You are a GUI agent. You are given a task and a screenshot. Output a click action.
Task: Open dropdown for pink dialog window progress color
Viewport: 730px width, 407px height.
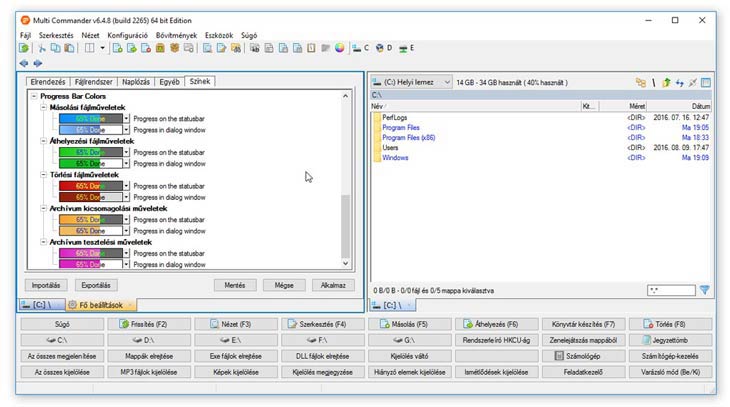(x=126, y=265)
